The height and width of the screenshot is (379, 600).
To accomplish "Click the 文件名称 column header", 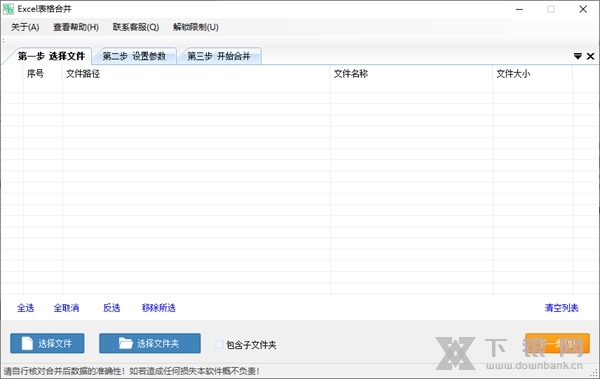I will point(411,74).
